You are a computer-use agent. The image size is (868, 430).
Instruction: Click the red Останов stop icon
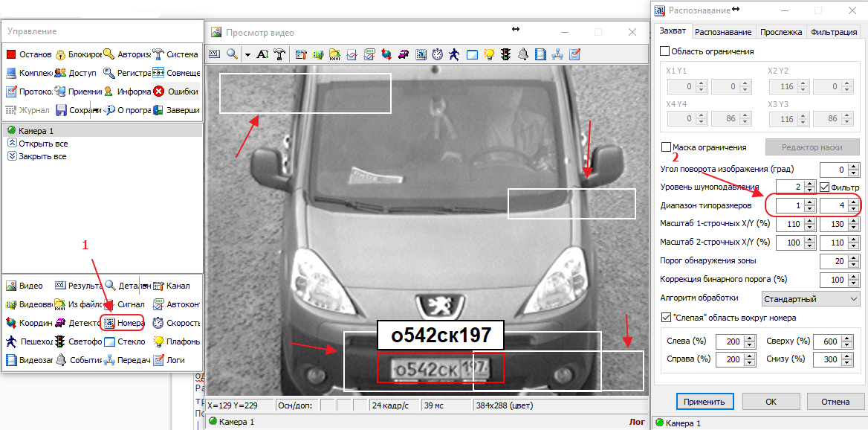[11, 54]
